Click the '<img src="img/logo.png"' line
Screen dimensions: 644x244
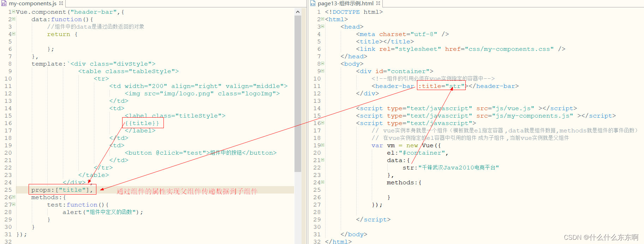coord(202,94)
